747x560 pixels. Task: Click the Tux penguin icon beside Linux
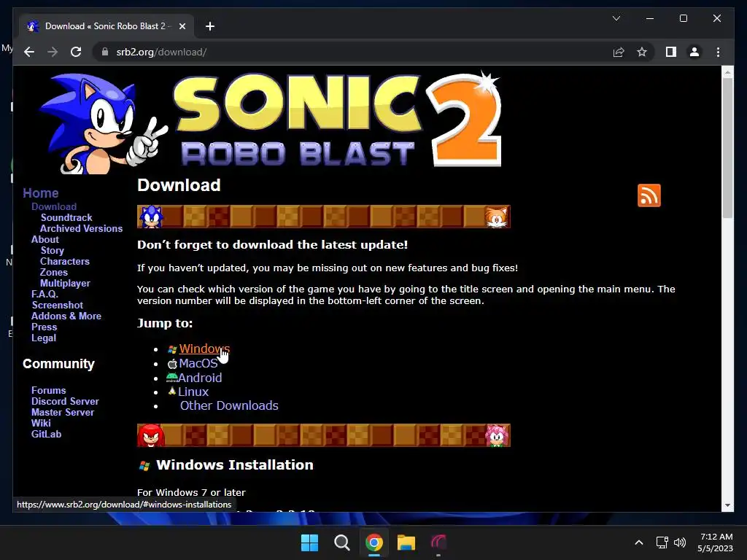(172, 391)
